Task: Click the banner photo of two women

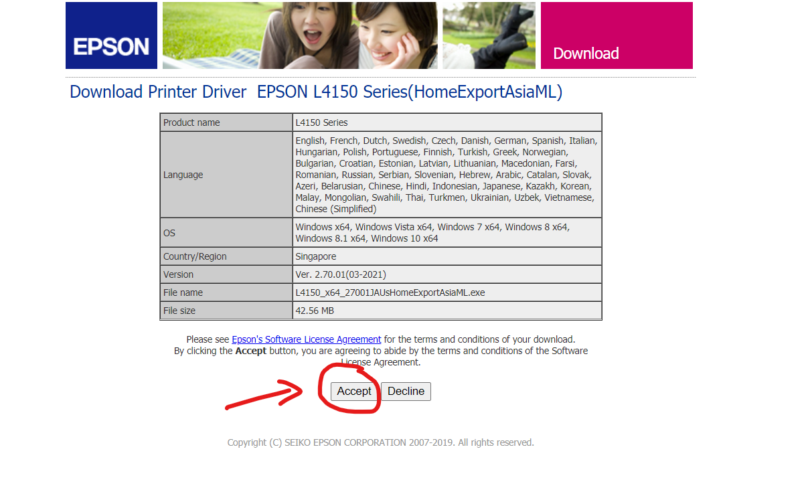Action: 300,35
